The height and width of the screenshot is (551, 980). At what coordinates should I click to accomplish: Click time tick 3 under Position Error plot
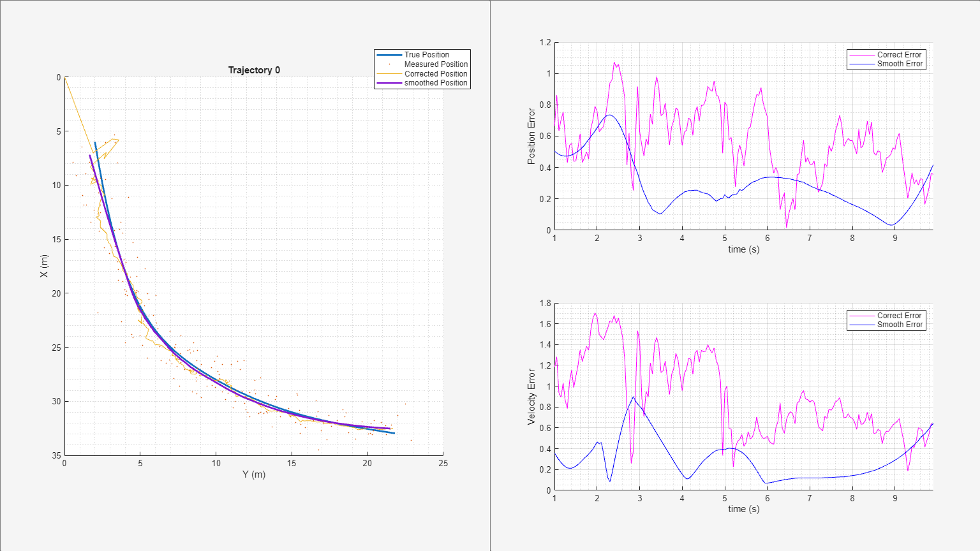[640, 238]
